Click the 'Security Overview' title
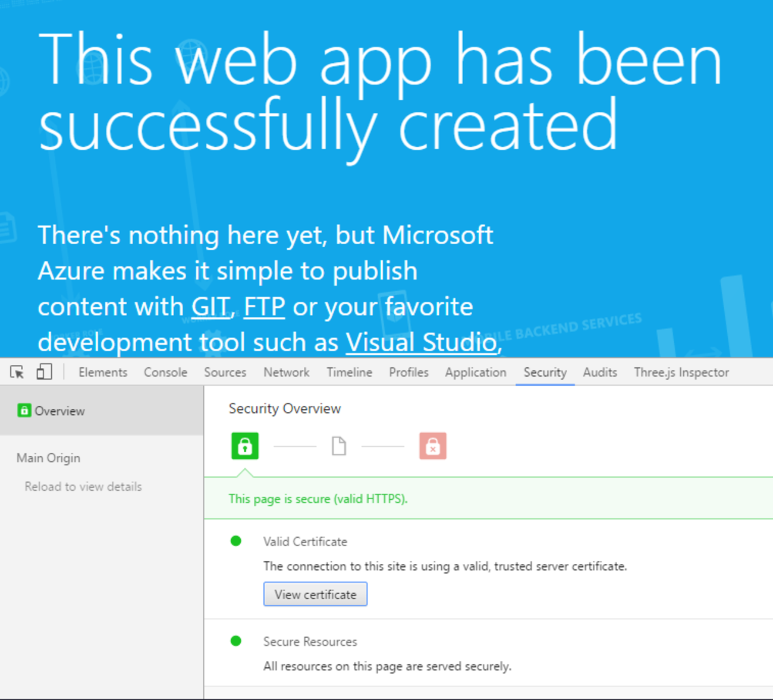 pos(285,409)
